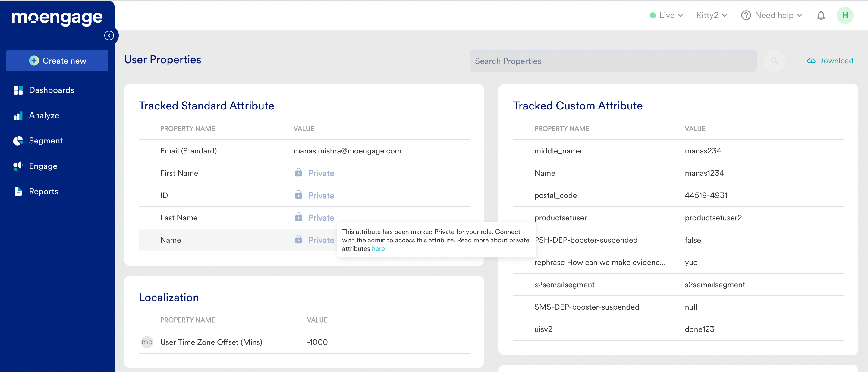Expand the Kitty2 workspace dropdown
868x372 pixels.
(x=711, y=15)
